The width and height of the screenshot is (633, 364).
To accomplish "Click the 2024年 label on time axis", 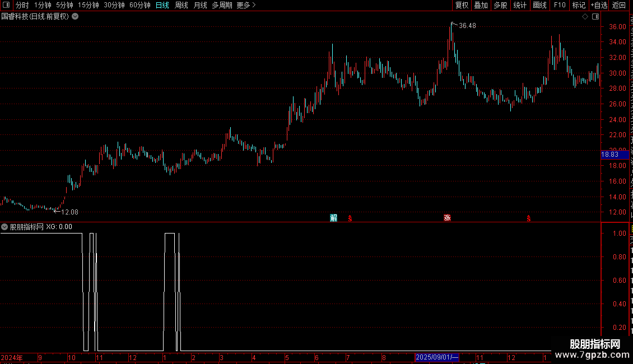I will [12, 357].
